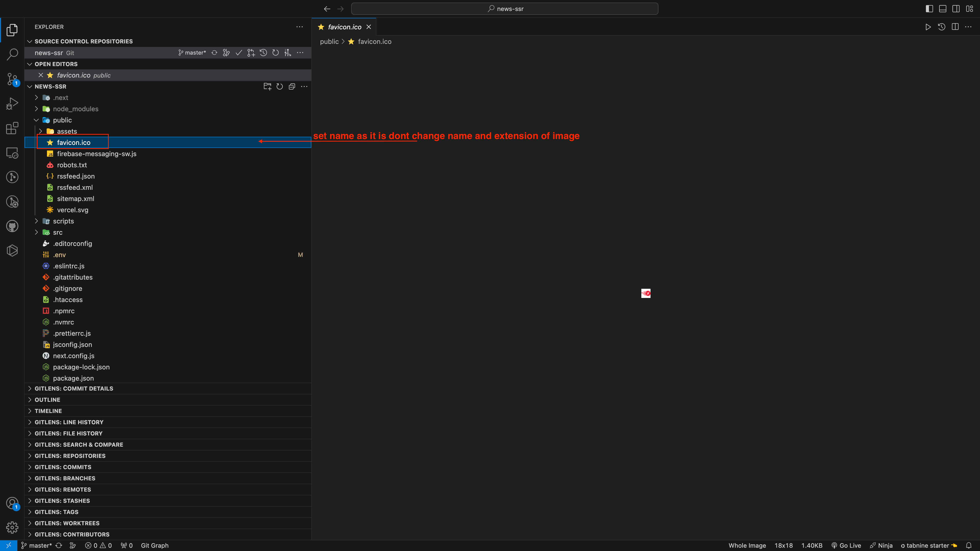980x551 pixels.
Task: Open Git Graph from the status bar
Action: tap(154, 545)
